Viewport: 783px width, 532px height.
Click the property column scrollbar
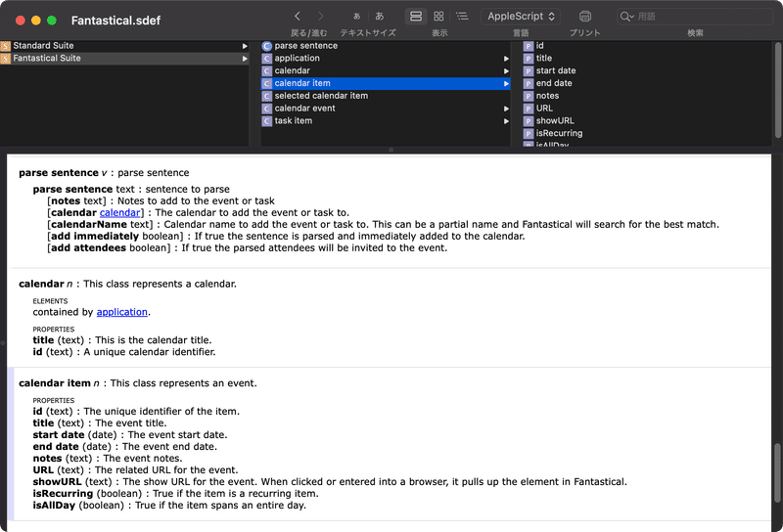[777, 90]
